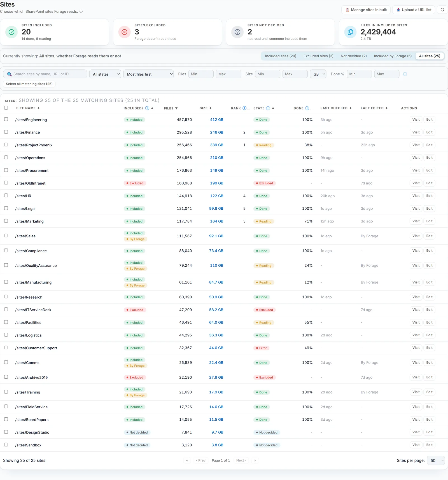This screenshot has height=480, width=448.
Task: Click info icon next to Rank column header
Action: (244, 108)
